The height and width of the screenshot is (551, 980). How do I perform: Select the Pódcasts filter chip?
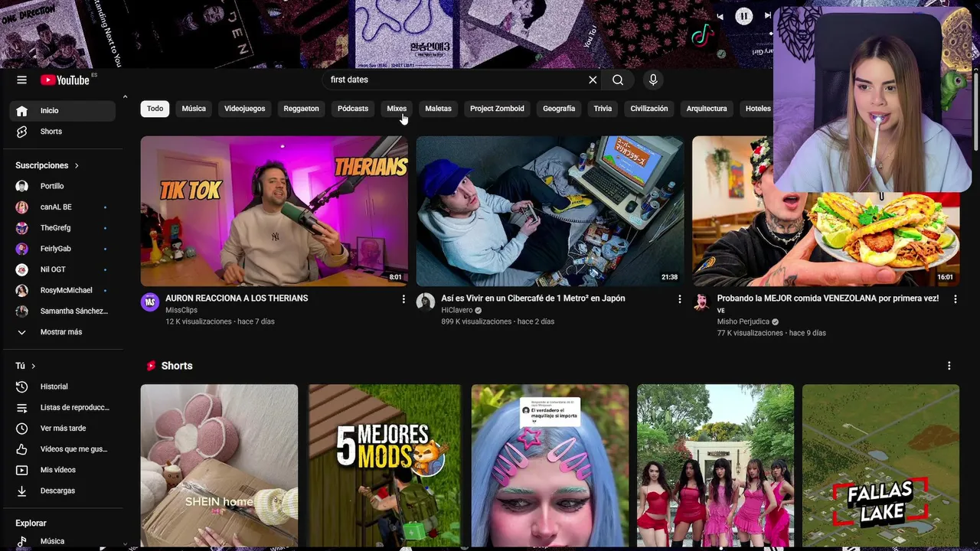(x=353, y=109)
